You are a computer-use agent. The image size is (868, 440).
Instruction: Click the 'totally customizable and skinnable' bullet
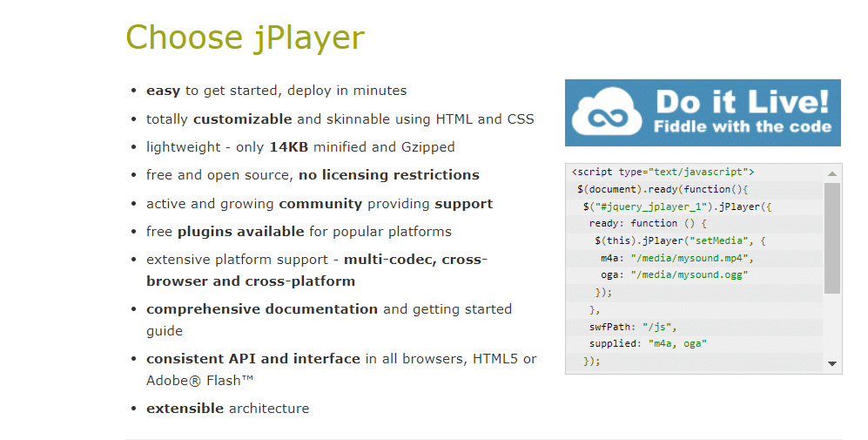coord(340,119)
